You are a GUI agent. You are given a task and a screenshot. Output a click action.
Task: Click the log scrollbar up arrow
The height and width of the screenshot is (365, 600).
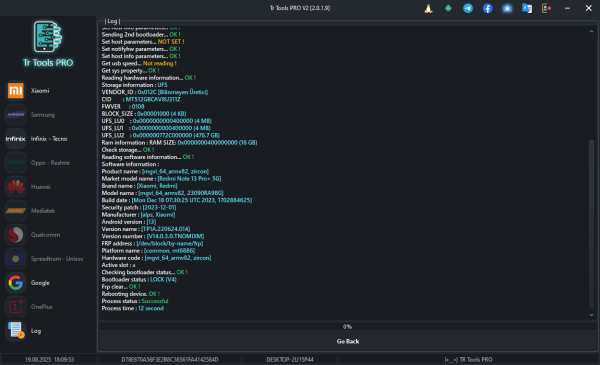(591, 31)
